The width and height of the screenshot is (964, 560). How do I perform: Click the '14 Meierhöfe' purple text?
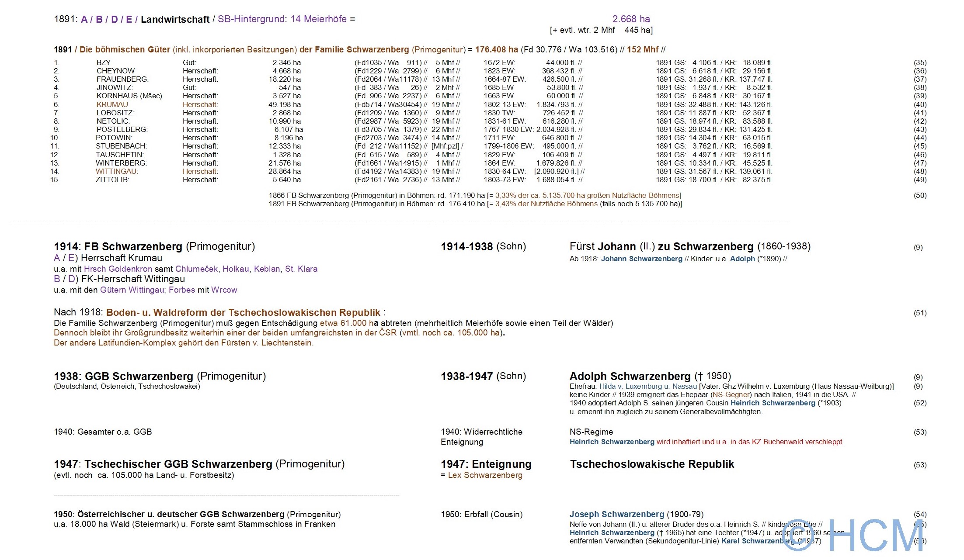coord(318,19)
